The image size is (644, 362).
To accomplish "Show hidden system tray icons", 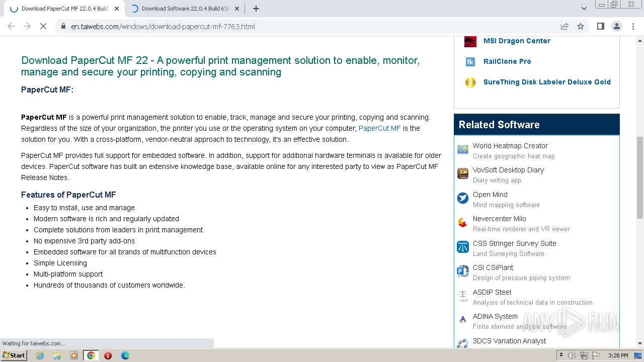I will pyautogui.click(x=561, y=355).
